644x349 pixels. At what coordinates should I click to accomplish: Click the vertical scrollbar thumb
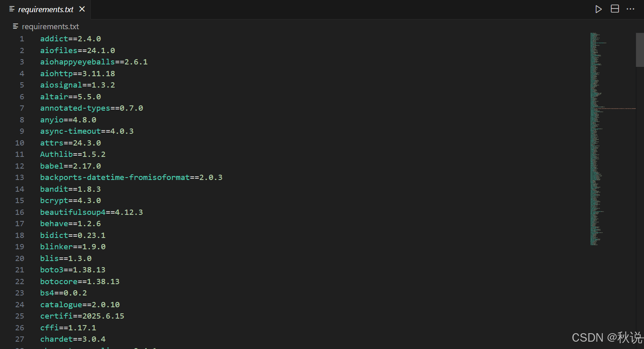(640, 50)
